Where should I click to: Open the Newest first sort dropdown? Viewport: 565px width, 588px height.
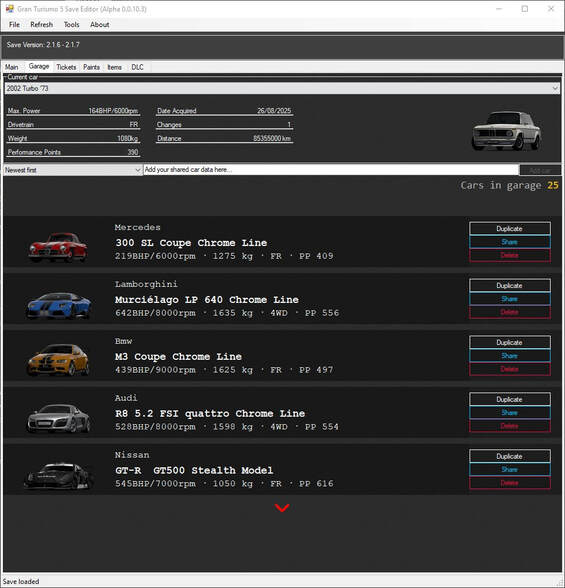[73, 170]
